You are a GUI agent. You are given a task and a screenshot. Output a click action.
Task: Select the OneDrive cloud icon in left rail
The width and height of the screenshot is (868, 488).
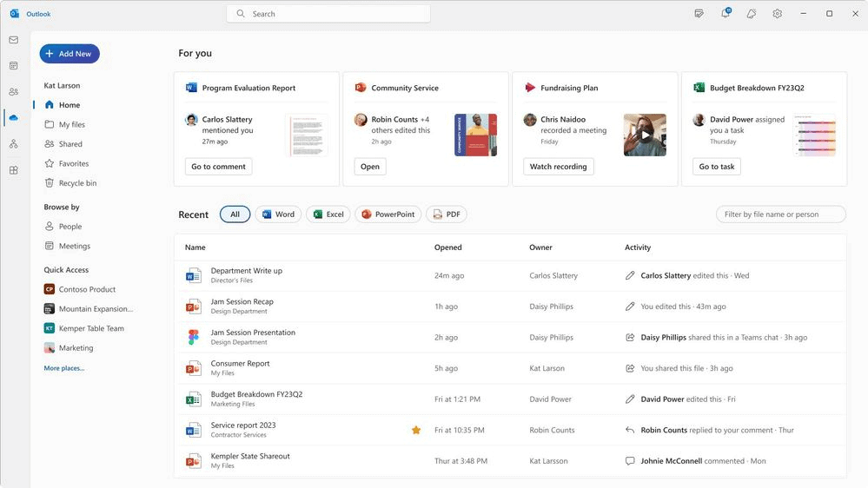point(14,117)
